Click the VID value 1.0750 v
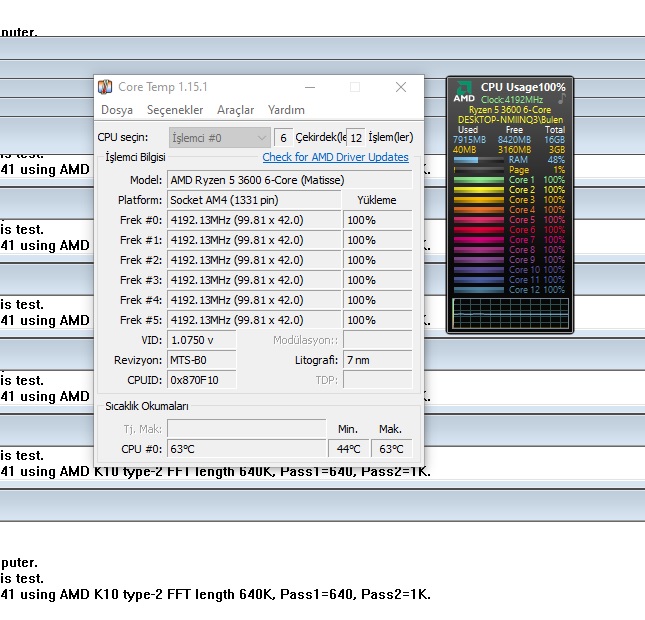645x620 pixels. pos(202,340)
